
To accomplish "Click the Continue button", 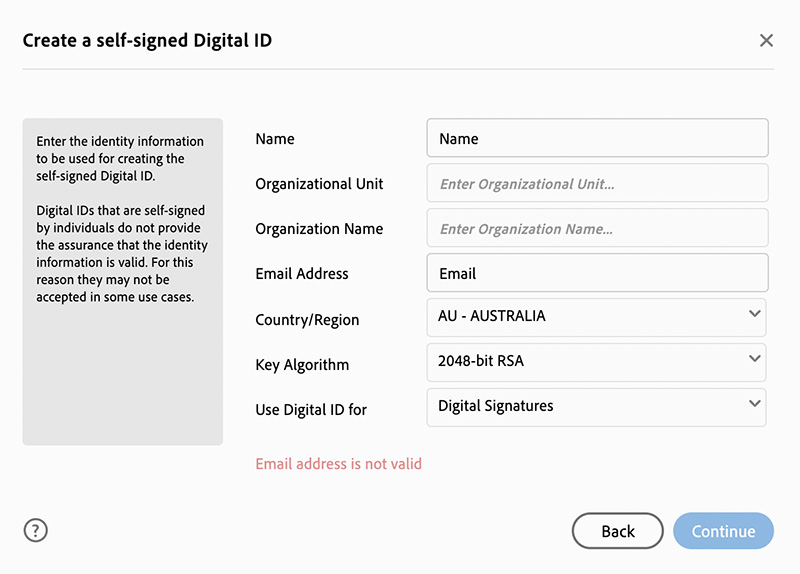I will (723, 531).
